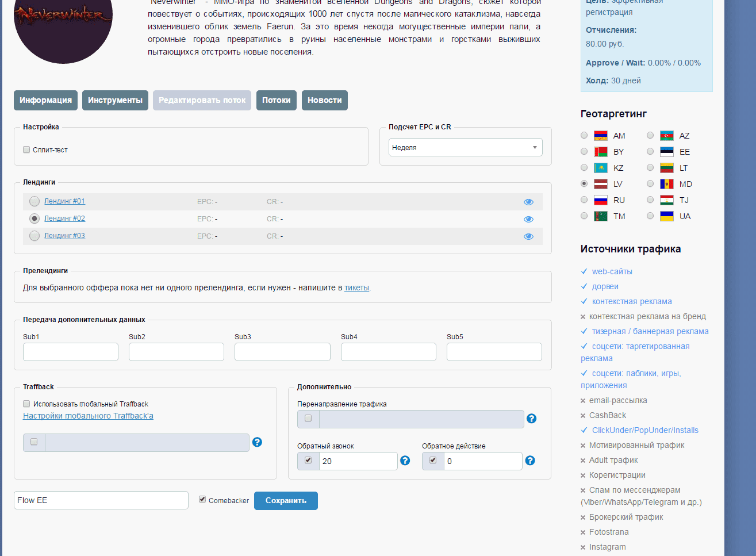756x556 pixels.
Task: Preview Лендинг #03 with eye icon
Action: click(528, 236)
